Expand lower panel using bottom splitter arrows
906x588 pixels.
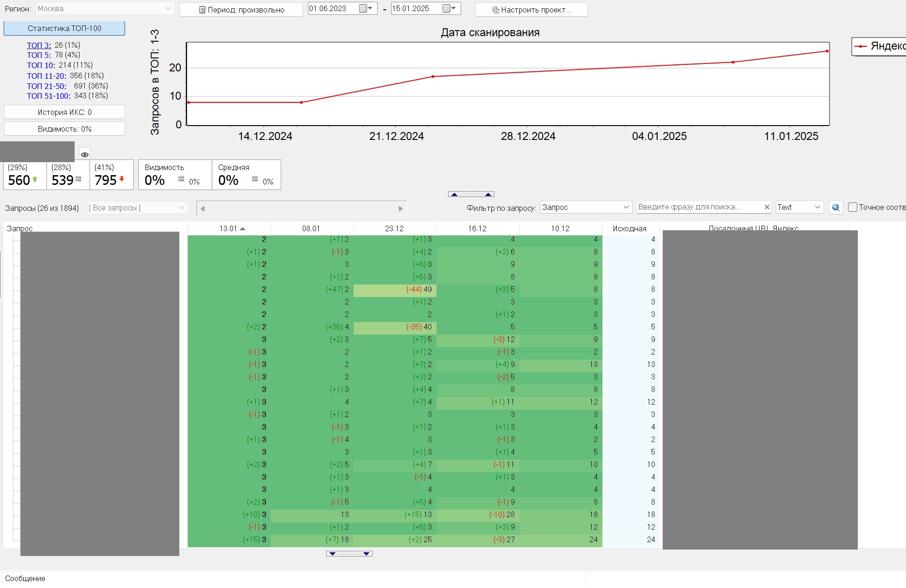[x=349, y=554]
